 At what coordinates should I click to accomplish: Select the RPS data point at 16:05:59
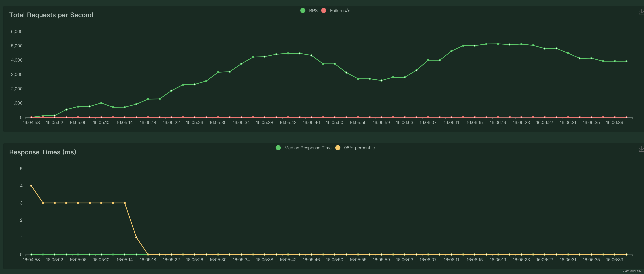381,81
